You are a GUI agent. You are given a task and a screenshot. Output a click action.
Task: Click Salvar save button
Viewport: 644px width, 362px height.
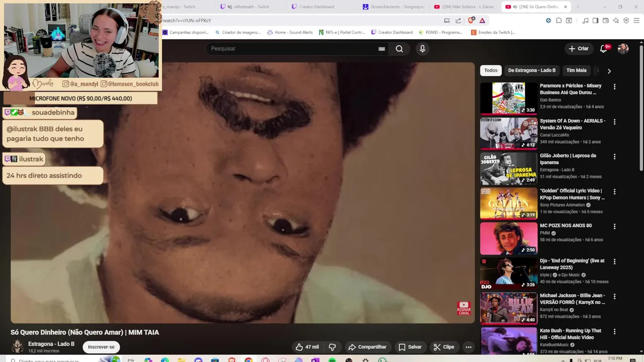[x=410, y=347]
